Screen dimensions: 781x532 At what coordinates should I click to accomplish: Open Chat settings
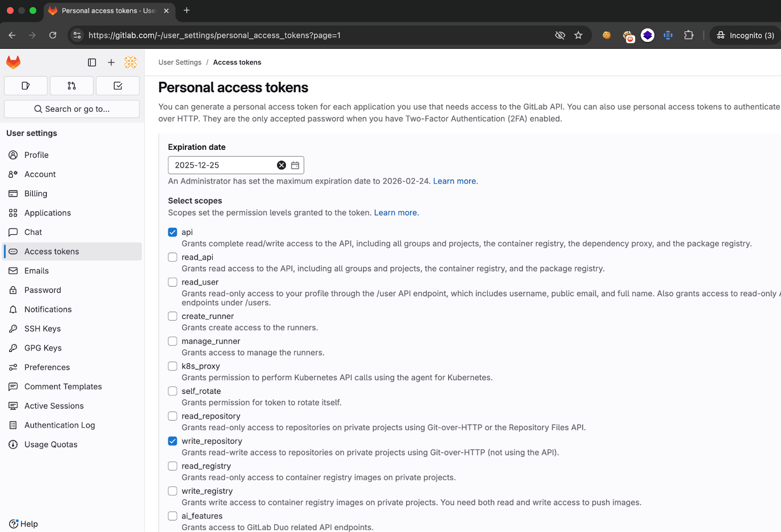(72, 232)
